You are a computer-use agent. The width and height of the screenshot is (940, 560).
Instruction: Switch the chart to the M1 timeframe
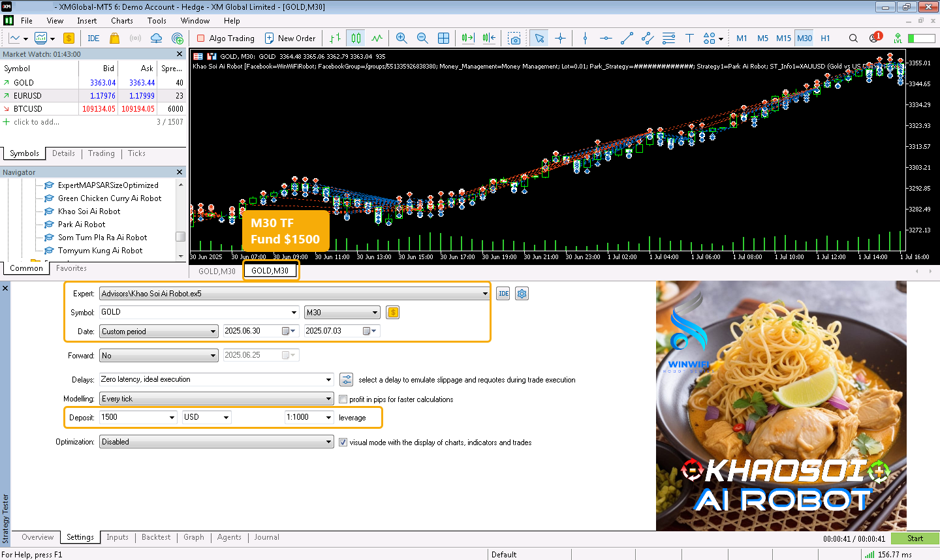pyautogui.click(x=742, y=39)
